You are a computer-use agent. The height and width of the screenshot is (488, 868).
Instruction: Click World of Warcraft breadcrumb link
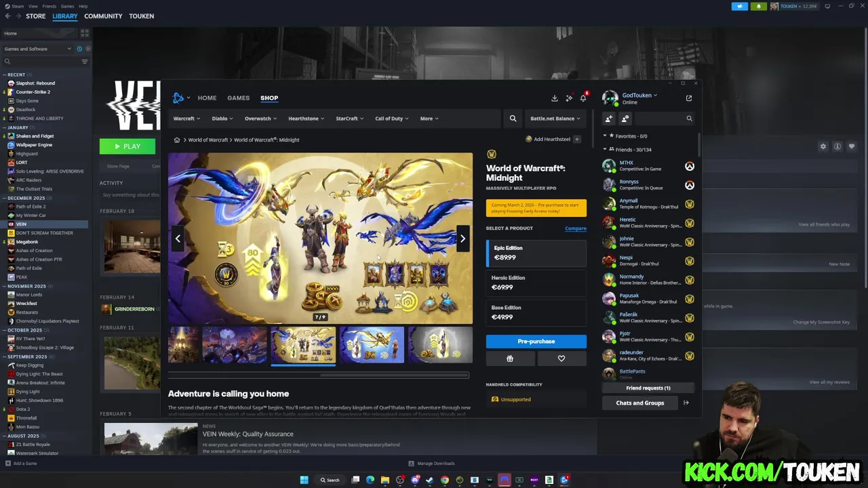[x=208, y=140]
